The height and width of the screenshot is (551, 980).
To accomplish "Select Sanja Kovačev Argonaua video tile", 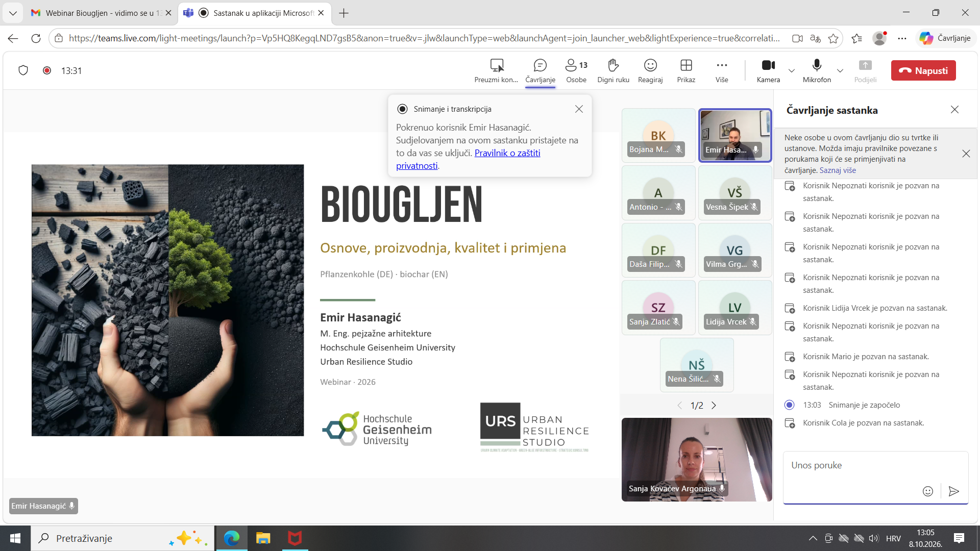I will coord(697,460).
